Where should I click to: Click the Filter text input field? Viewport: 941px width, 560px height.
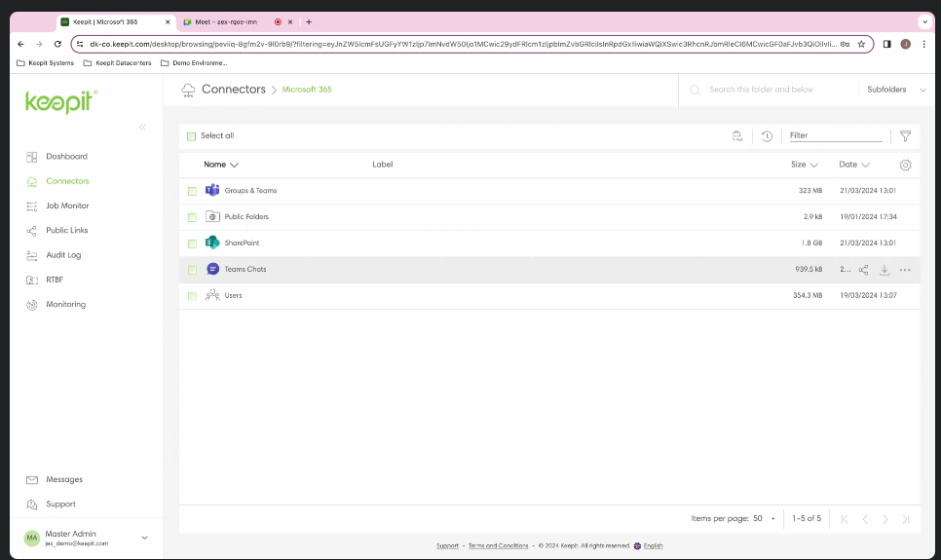pyautogui.click(x=834, y=136)
